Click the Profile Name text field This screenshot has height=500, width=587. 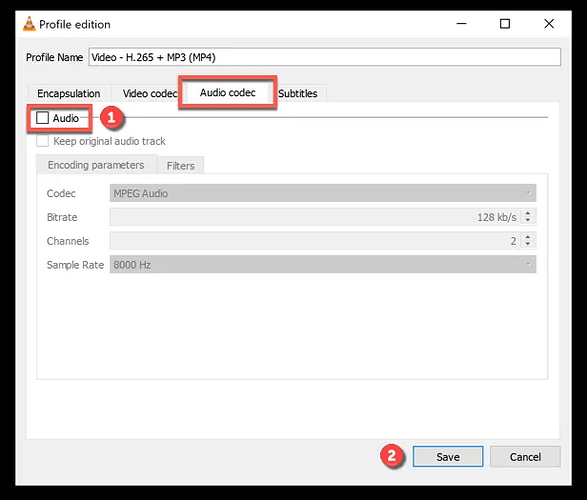click(x=325, y=57)
